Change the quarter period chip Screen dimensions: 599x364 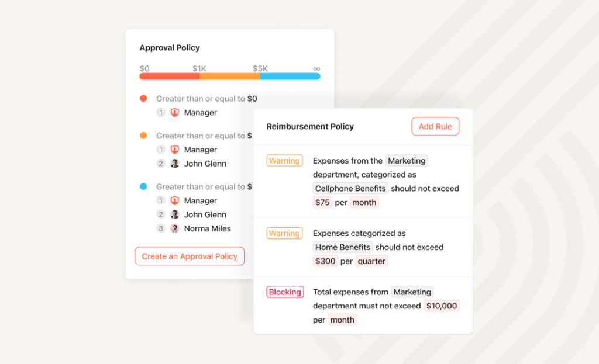371,261
